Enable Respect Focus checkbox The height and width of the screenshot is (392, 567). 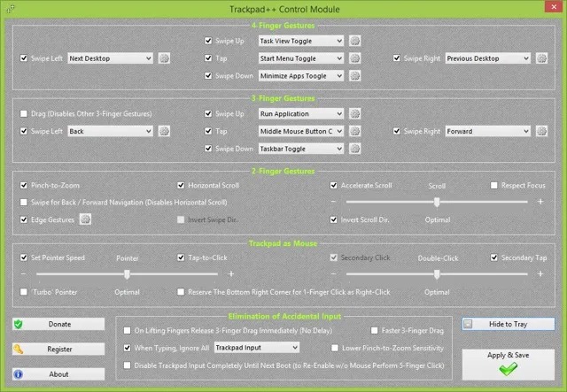click(x=494, y=186)
